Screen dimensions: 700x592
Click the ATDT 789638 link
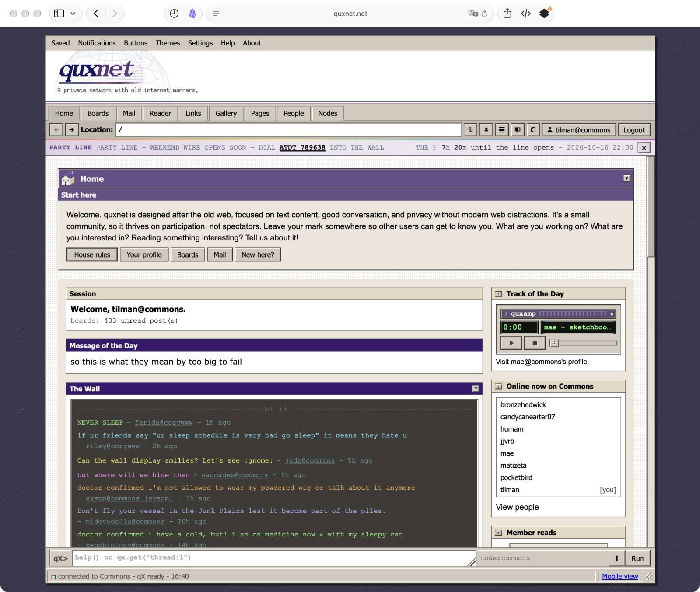coord(302,148)
